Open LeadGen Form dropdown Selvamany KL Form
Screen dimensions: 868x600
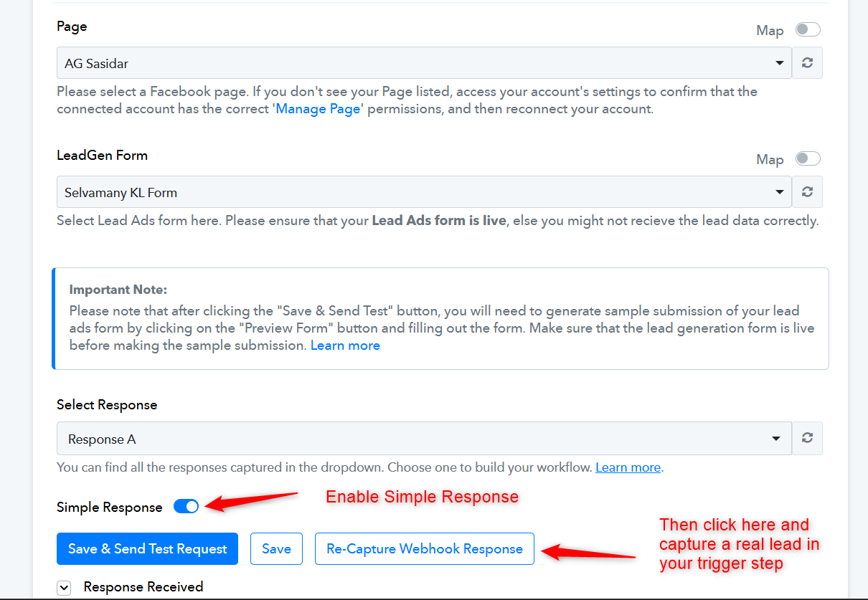(x=424, y=192)
